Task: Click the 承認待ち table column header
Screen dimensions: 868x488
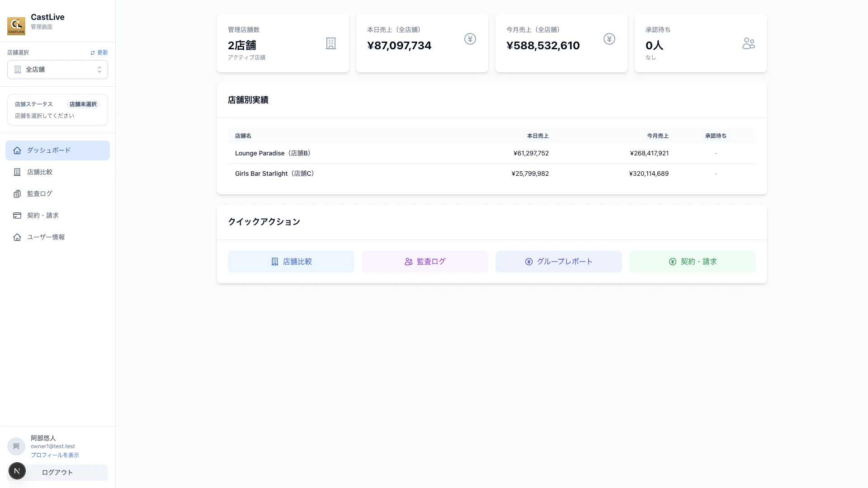Action: 716,136
